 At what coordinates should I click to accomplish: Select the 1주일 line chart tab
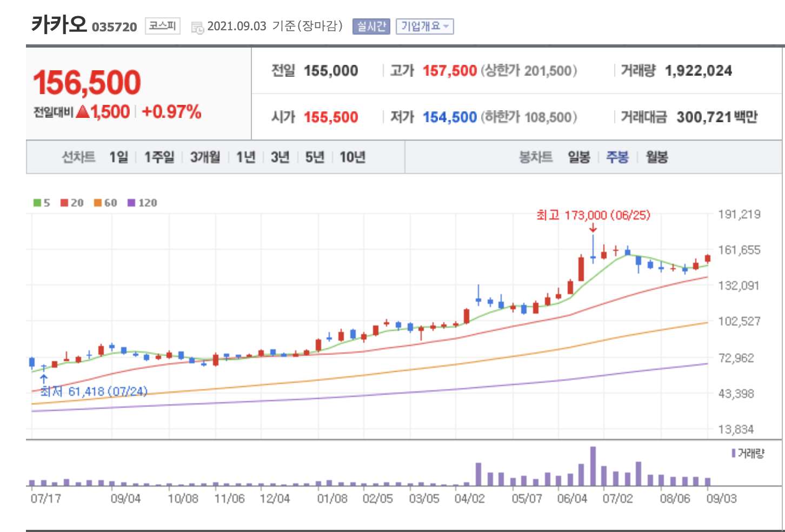159,157
